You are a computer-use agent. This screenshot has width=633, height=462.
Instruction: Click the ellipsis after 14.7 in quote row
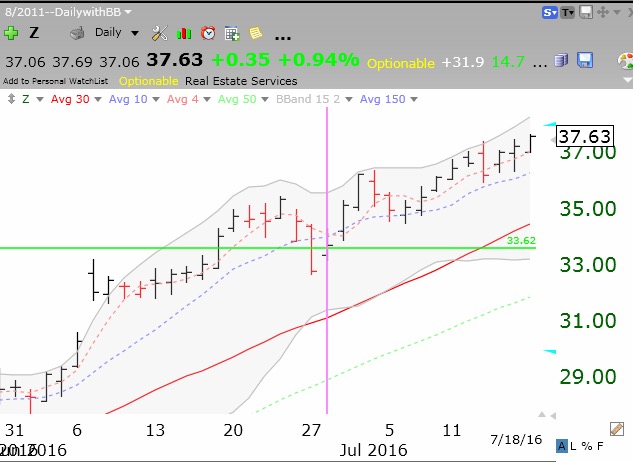coord(540,65)
